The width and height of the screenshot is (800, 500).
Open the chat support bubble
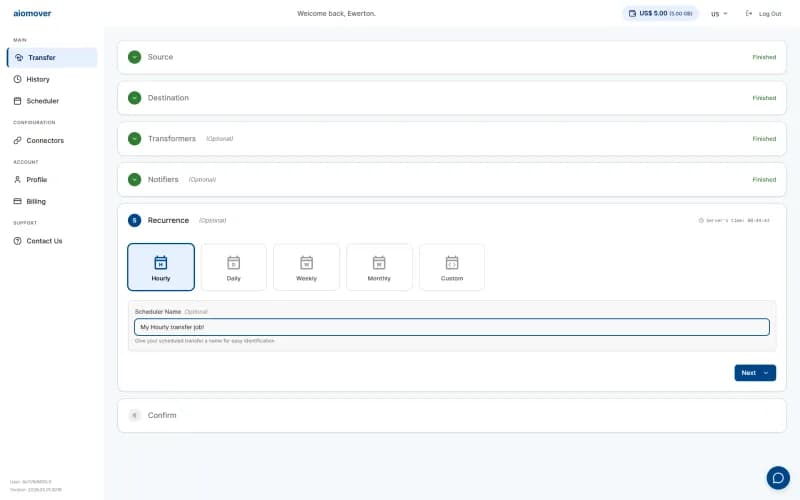[778, 478]
